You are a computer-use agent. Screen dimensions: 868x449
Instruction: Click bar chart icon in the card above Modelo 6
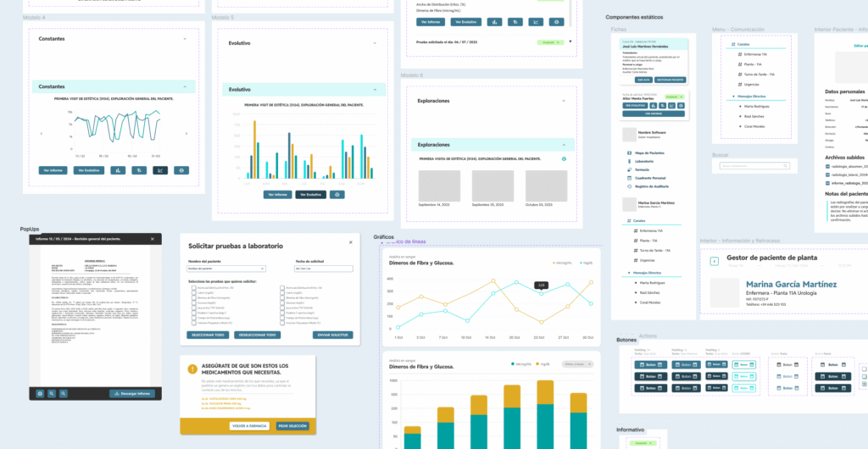point(494,22)
